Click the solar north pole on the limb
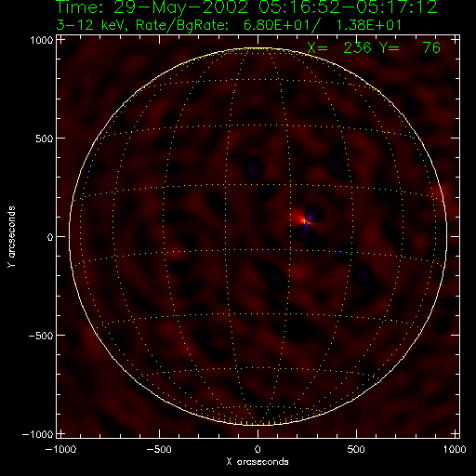This screenshot has height=476, width=476. [258, 48]
